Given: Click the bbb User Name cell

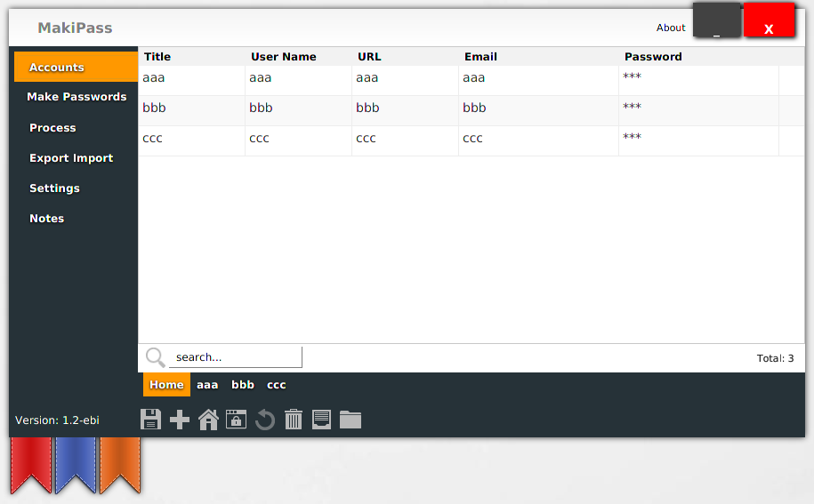Looking at the screenshot, I should coord(299,110).
